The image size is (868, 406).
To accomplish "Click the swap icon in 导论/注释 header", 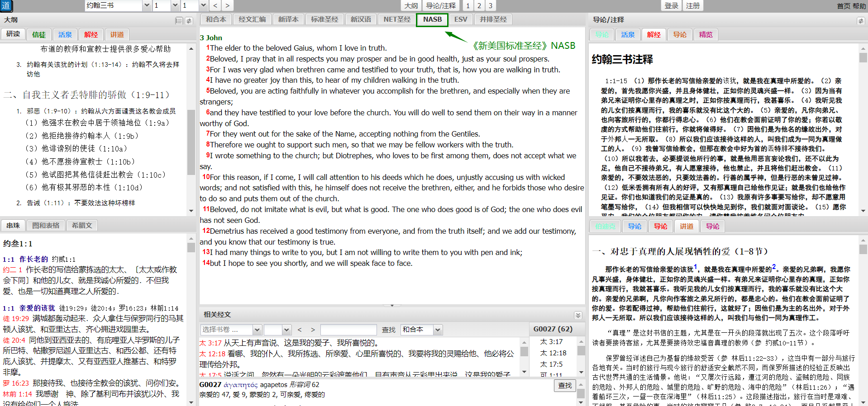I will click(860, 21).
